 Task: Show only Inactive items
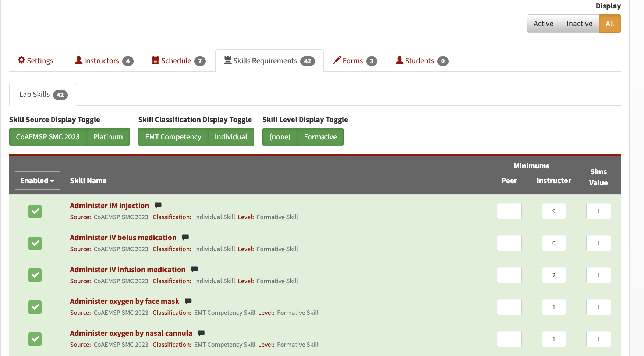(x=579, y=24)
